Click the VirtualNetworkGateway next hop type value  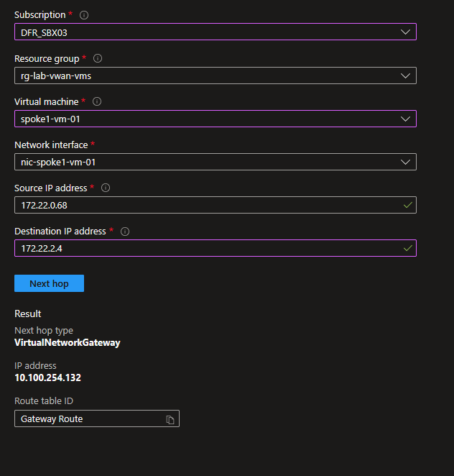point(68,343)
